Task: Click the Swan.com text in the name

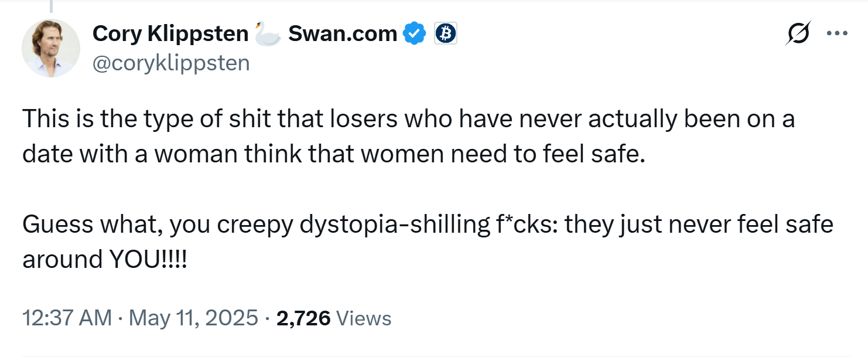Action: (343, 34)
